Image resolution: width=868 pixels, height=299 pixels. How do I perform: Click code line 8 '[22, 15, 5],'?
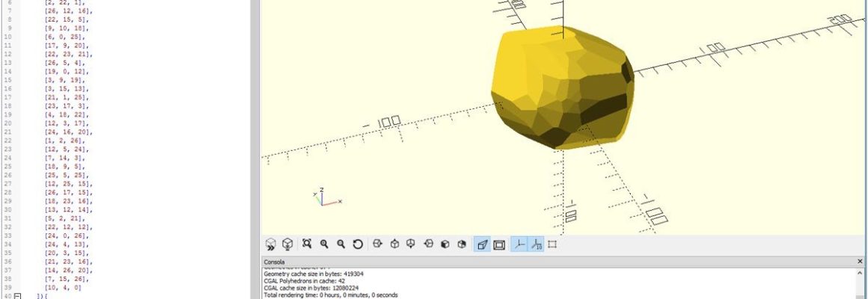(x=67, y=19)
